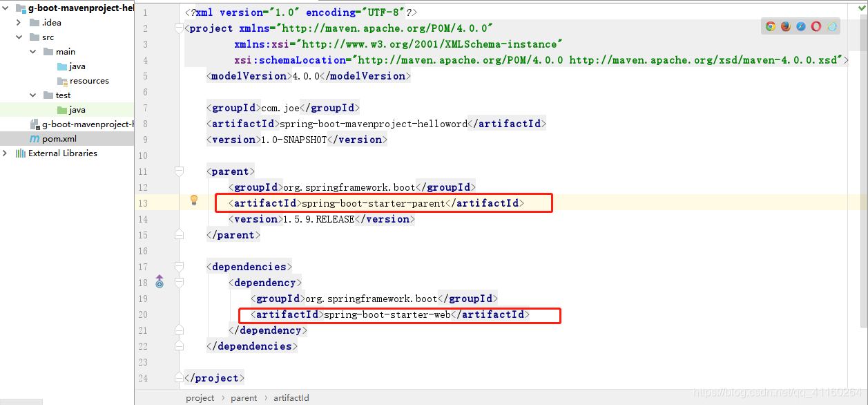The width and height of the screenshot is (868, 405).
Task: Click fold marker at closing dependencies line 22
Action: tap(179, 346)
